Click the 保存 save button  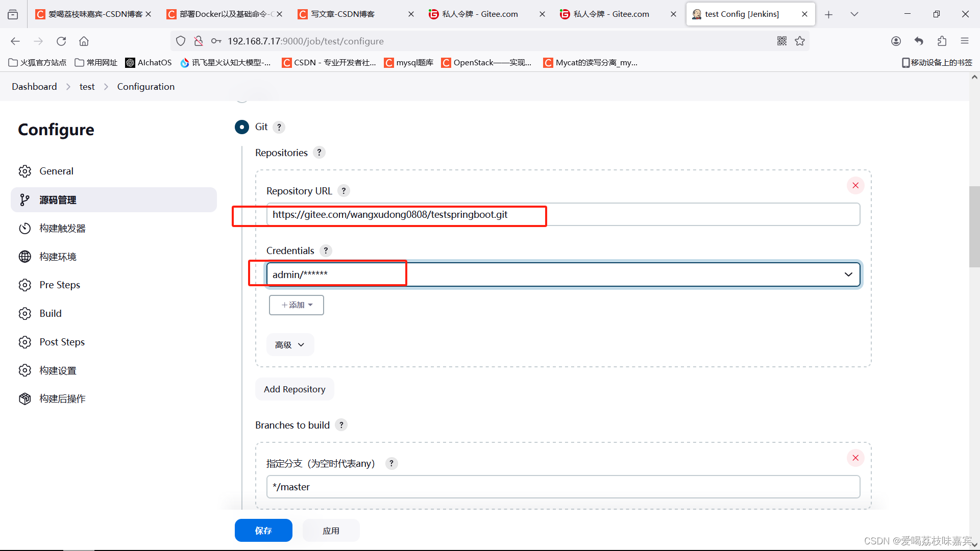tap(263, 531)
